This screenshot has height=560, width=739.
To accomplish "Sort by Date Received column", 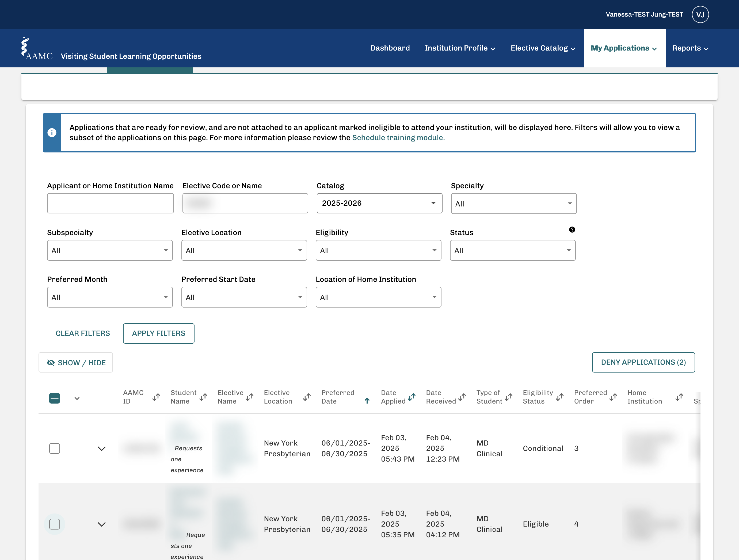I will pyautogui.click(x=462, y=397).
